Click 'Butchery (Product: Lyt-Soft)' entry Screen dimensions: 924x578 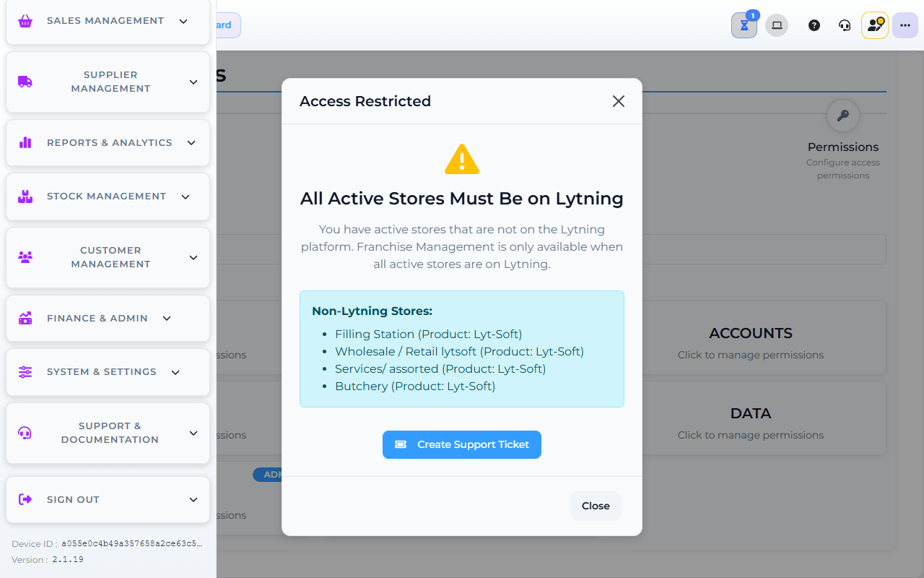pos(415,386)
